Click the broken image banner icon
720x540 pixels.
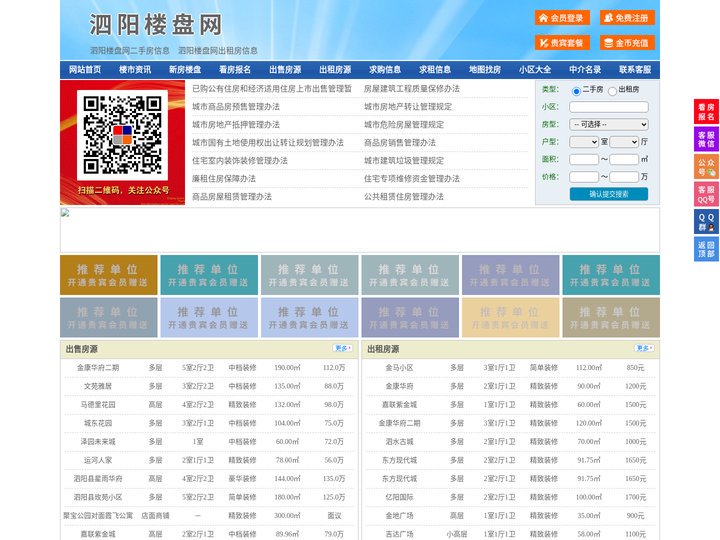click(65, 213)
